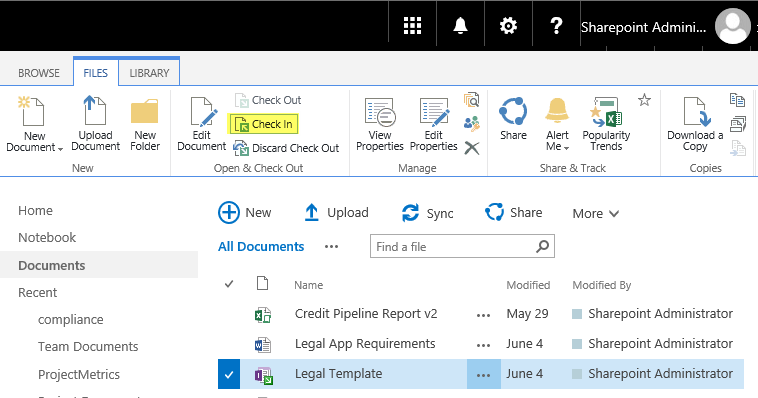Image resolution: width=758 pixels, height=398 pixels.
Task: Click the user profile avatar
Action: pyautogui.click(x=733, y=27)
